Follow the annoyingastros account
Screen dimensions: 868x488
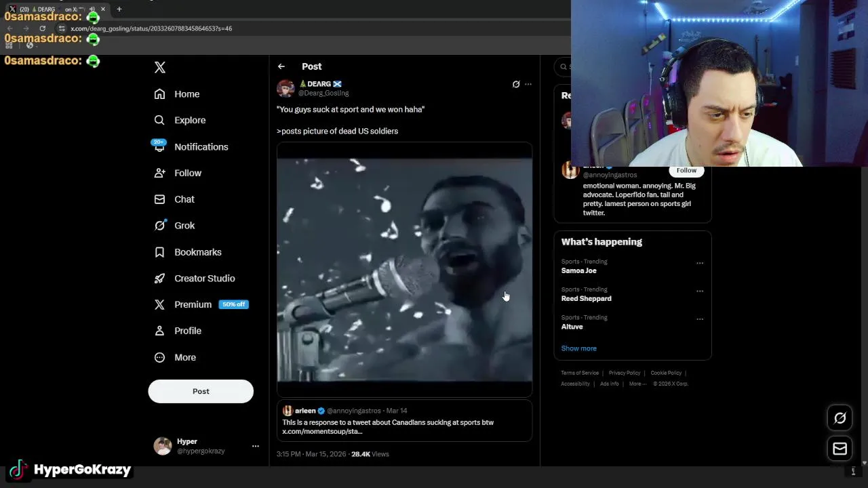686,170
